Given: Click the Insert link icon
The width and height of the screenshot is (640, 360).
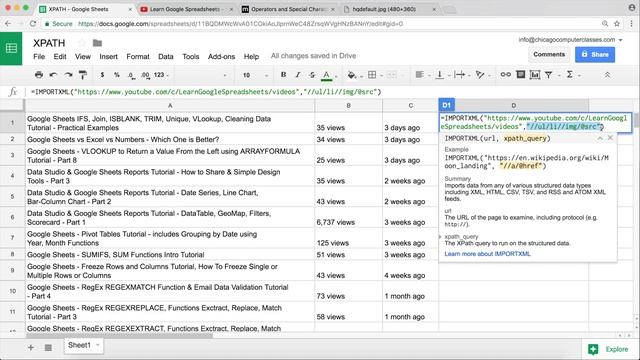Looking at the screenshot, I should point(505,75).
